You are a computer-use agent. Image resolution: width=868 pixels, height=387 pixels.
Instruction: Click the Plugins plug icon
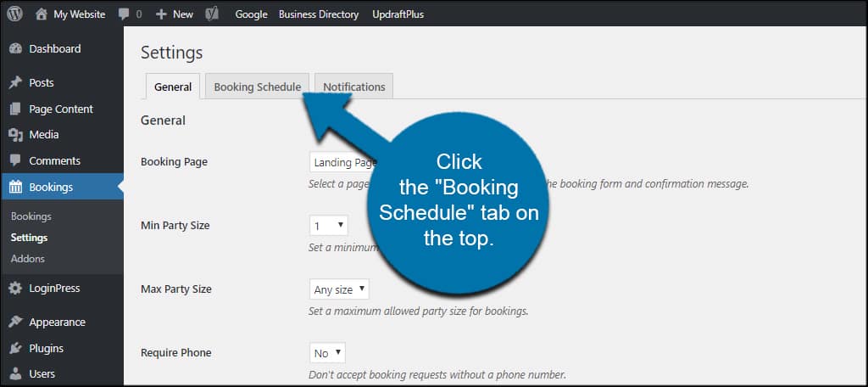[15, 349]
